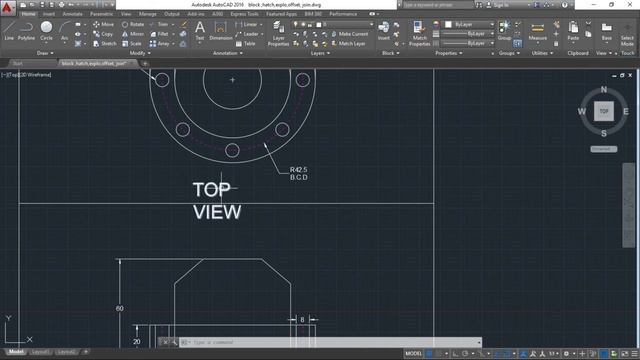Image resolution: width=640 pixels, height=360 pixels.
Task: Toggle polar tracking in status bar
Action: tap(465, 353)
